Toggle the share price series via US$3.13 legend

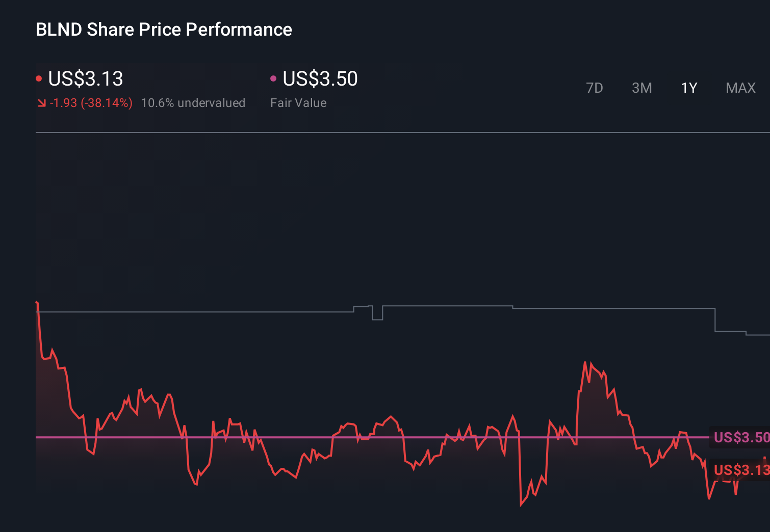pyautogui.click(x=85, y=79)
